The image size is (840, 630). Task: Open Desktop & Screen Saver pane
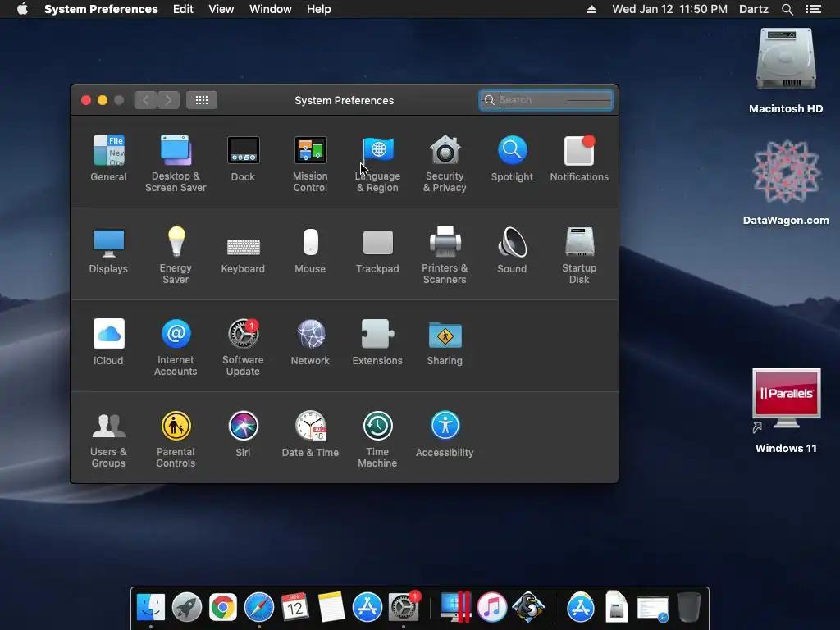(x=176, y=163)
